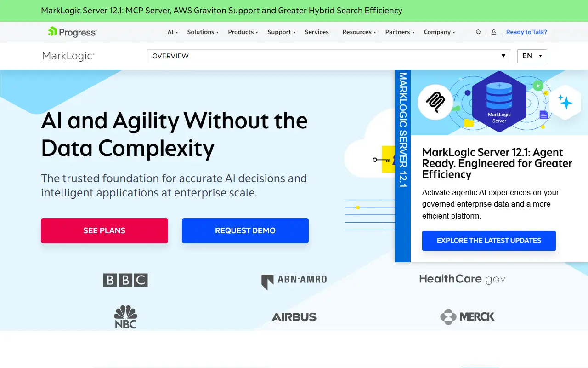Click the BBC customer logo
Image resolution: width=588 pixels, height=368 pixels.
(x=125, y=280)
